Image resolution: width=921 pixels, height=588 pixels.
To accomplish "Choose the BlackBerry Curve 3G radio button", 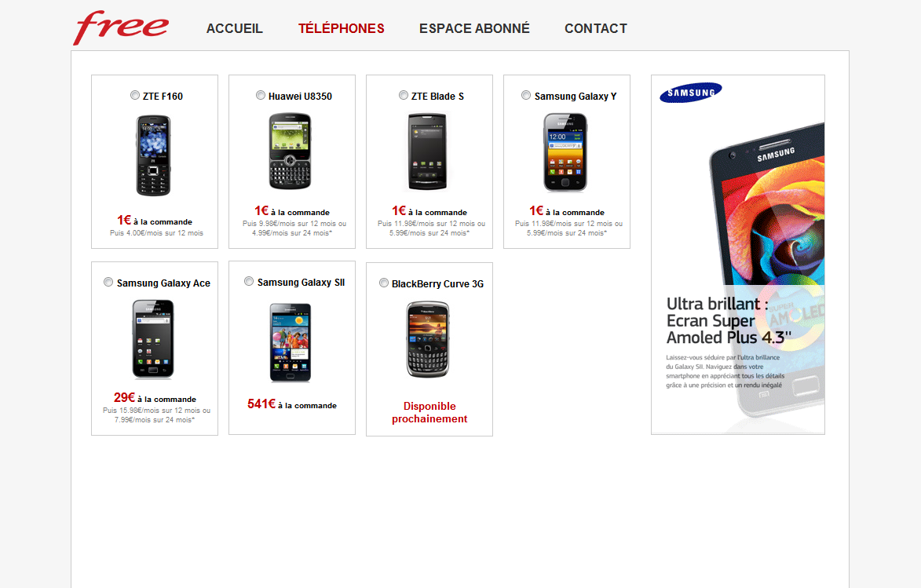I will (384, 283).
